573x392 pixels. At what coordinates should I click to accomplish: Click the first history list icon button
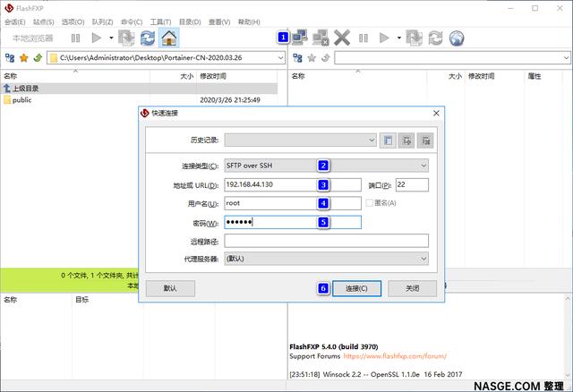(x=388, y=141)
